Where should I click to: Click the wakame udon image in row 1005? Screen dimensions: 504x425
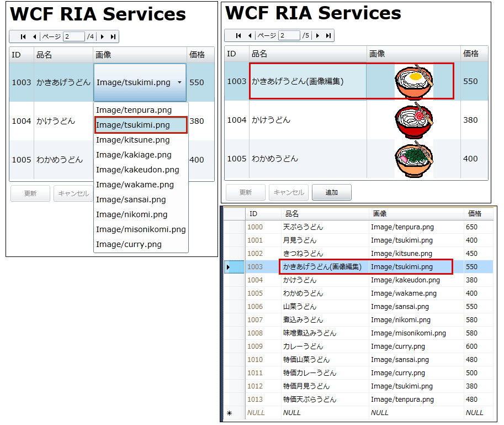click(x=414, y=159)
